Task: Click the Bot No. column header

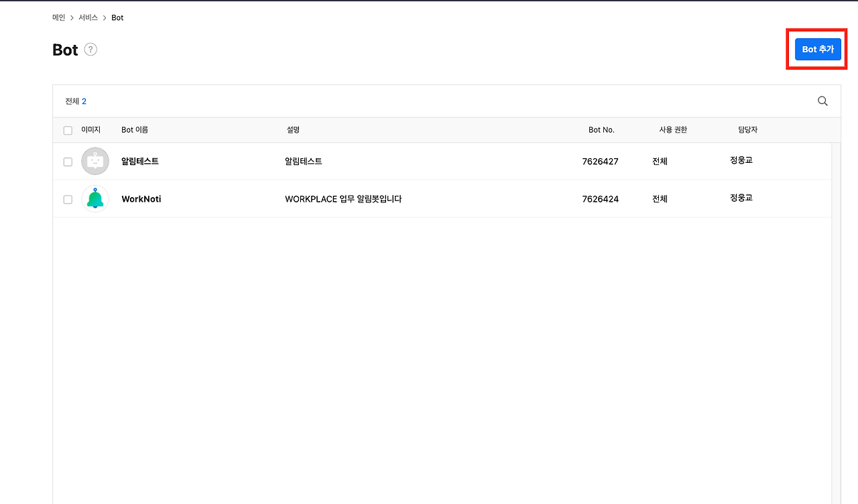Action: point(601,130)
